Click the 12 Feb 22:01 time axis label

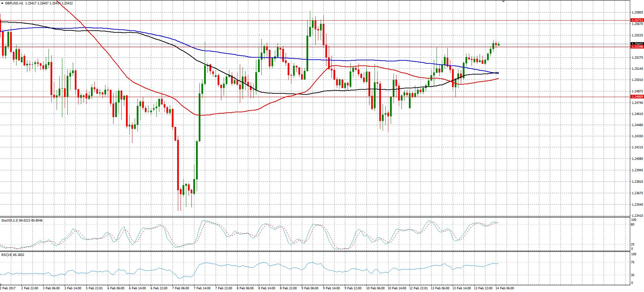click(x=418, y=288)
